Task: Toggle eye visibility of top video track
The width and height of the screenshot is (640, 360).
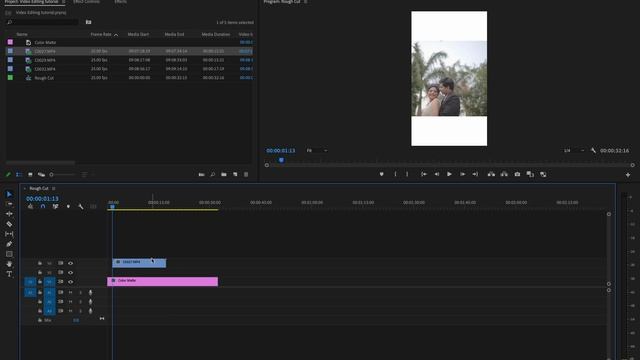Action: click(71, 263)
